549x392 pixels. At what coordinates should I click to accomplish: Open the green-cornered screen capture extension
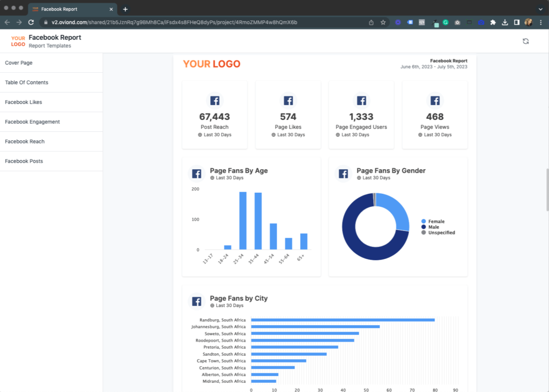click(x=469, y=22)
